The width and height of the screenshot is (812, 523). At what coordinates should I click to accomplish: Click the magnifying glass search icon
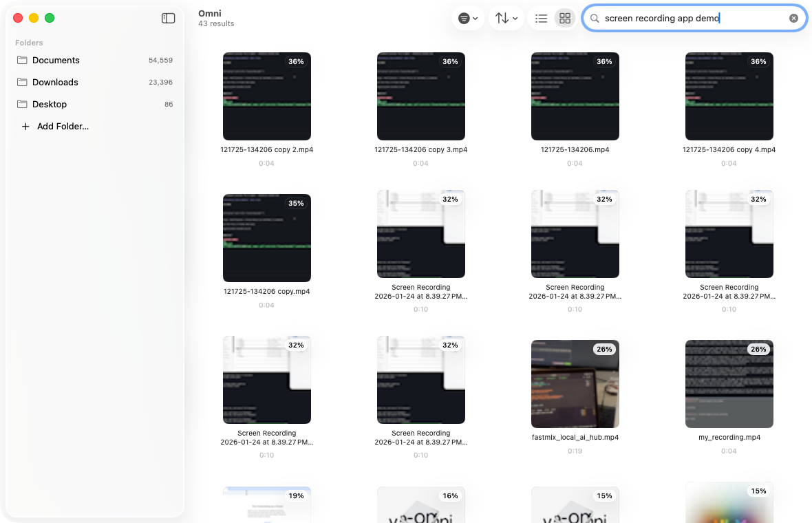point(595,18)
